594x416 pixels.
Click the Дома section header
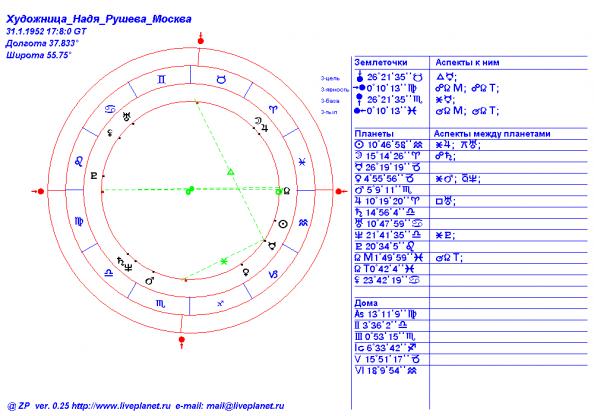pos(366,303)
